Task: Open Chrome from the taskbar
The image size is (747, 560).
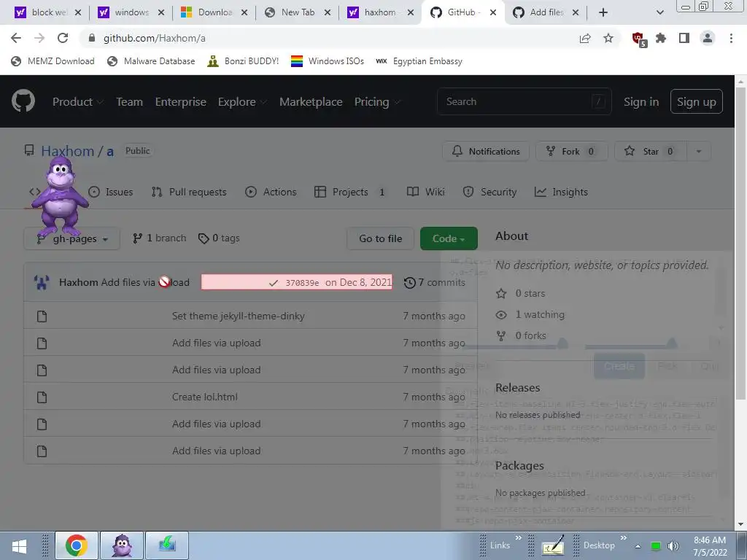Action: (76, 545)
